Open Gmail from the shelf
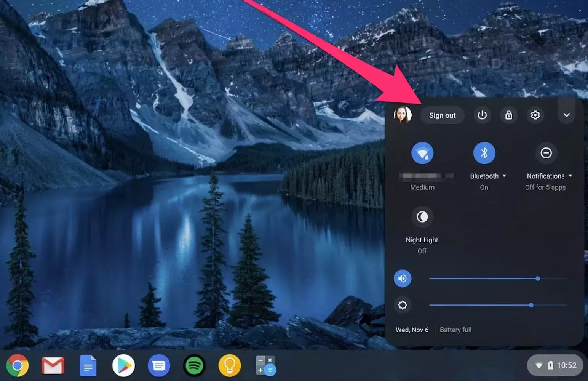 click(x=53, y=366)
